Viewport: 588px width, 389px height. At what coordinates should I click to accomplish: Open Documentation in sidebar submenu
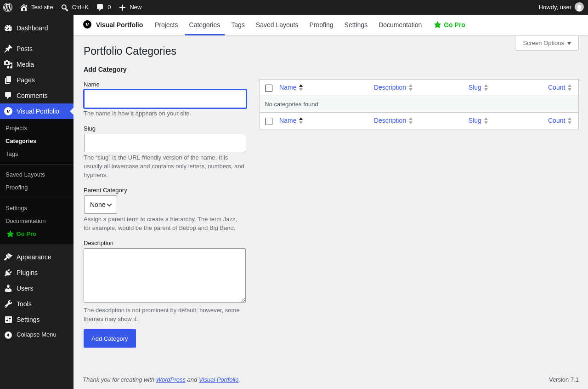pyautogui.click(x=26, y=221)
